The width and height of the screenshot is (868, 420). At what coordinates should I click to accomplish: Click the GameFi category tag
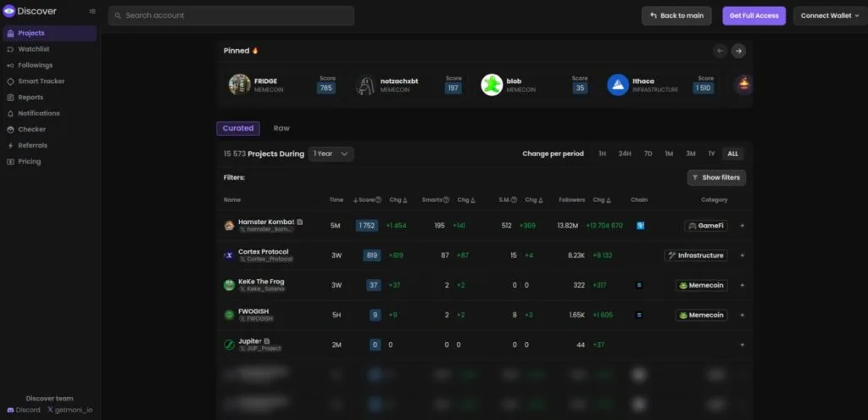tap(706, 226)
